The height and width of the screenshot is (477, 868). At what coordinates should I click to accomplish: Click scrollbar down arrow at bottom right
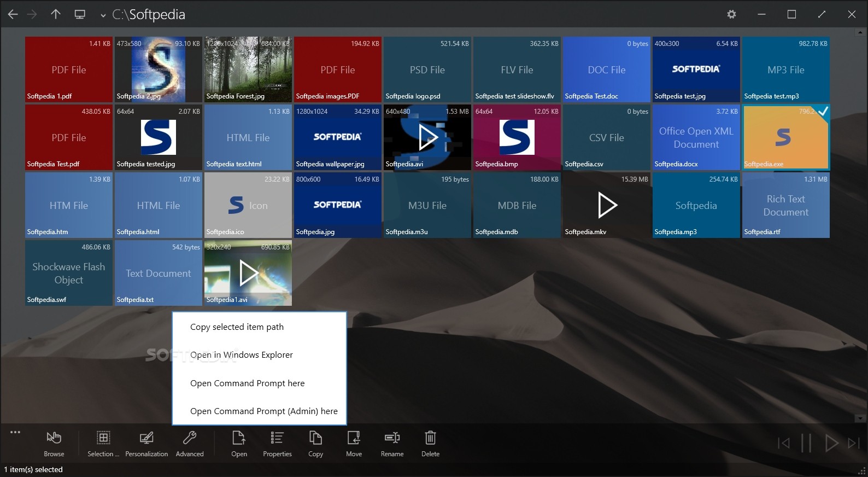tap(860, 418)
